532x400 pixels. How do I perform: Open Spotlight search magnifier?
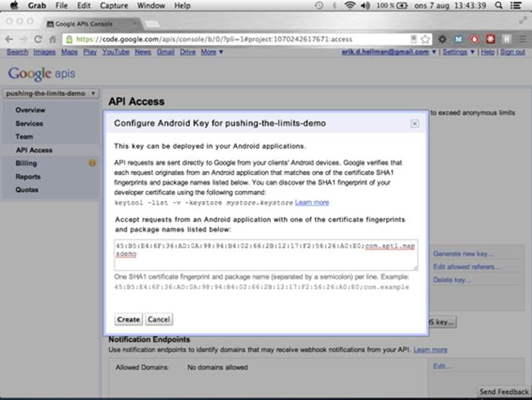pos(498,5)
